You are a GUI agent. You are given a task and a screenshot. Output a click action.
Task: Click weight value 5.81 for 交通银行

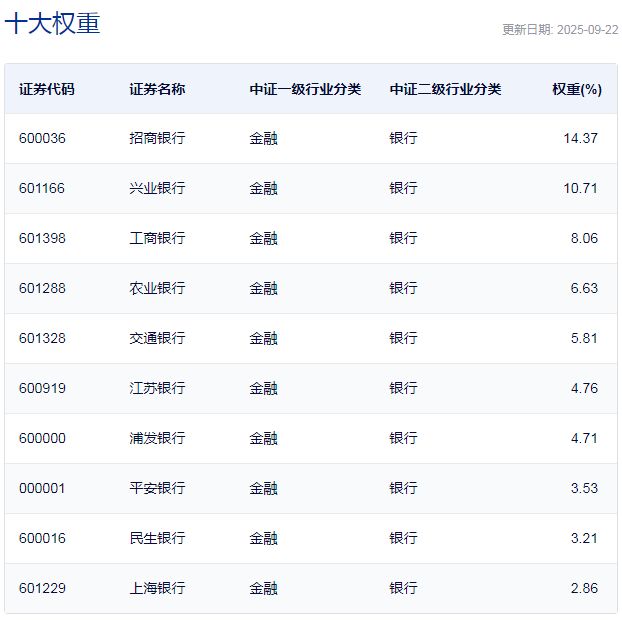click(583, 338)
